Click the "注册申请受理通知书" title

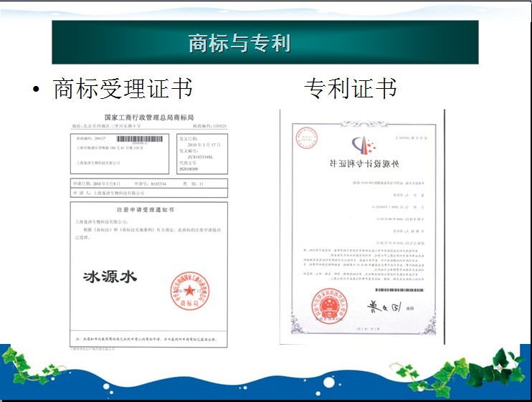pyautogui.click(x=146, y=210)
